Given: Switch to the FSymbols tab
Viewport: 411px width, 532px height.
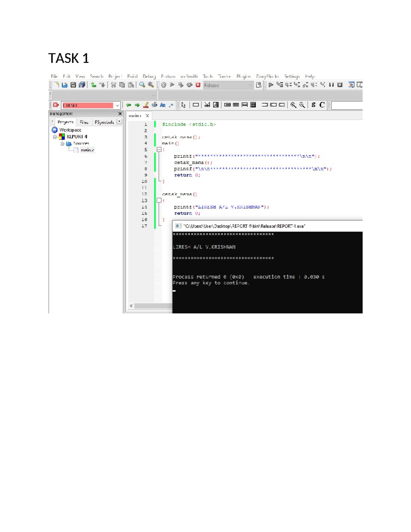Looking at the screenshot, I should pos(104,122).
